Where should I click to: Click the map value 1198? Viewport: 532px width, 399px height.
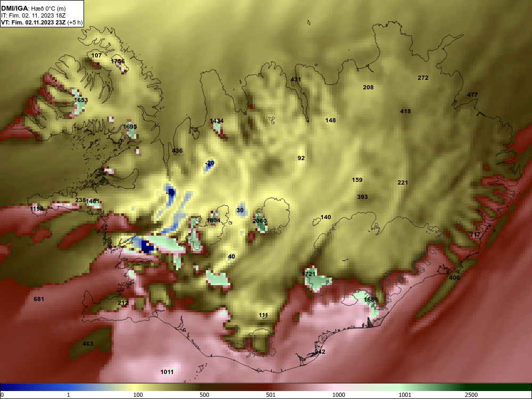[x=37, y=209]
